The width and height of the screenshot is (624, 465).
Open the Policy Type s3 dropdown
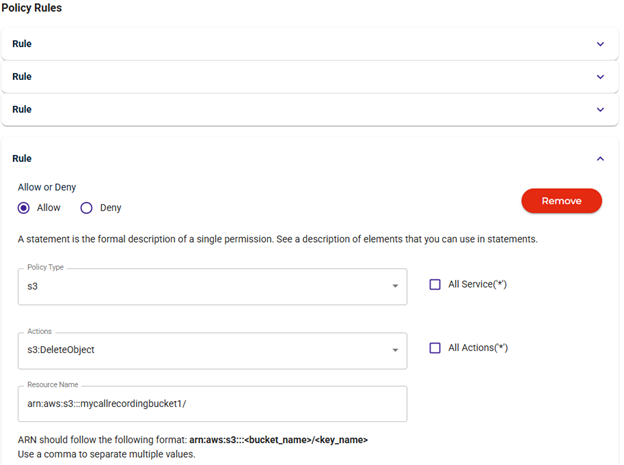click(213, 287)
